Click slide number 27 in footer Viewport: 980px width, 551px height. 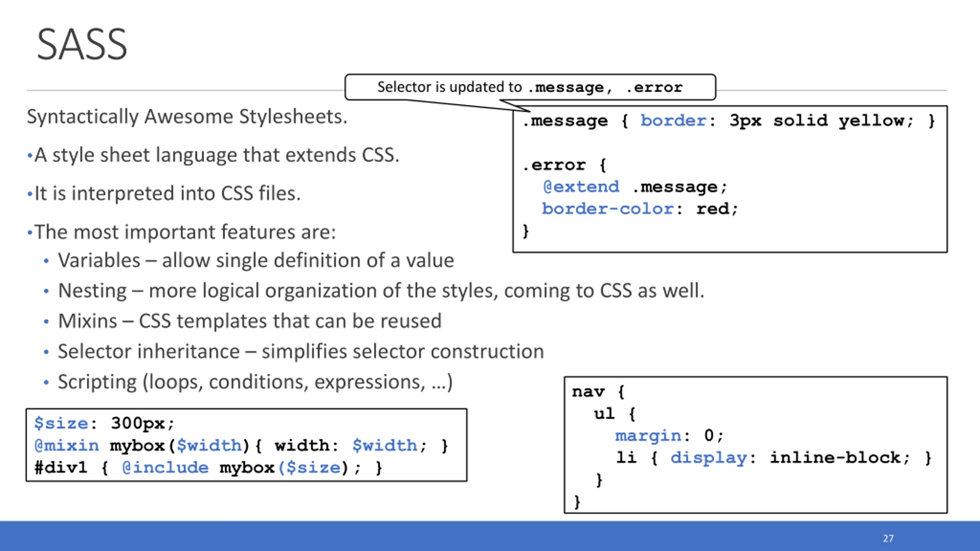pos(888,538)
